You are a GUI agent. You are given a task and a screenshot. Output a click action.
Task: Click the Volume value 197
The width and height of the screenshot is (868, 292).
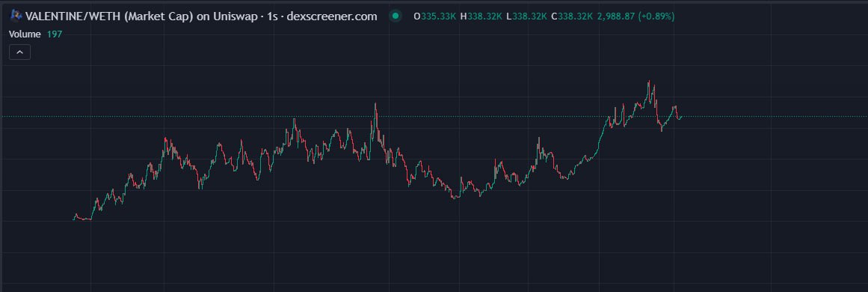pyautogui.click(x=55, y=34)
